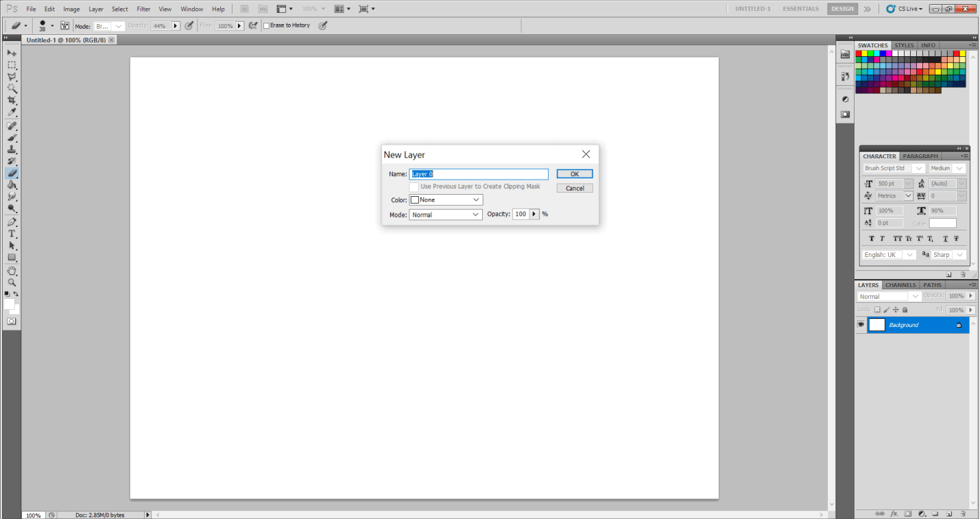Select the Path Selection tool
Screen dimensions: 980x519
pos(12,245)
